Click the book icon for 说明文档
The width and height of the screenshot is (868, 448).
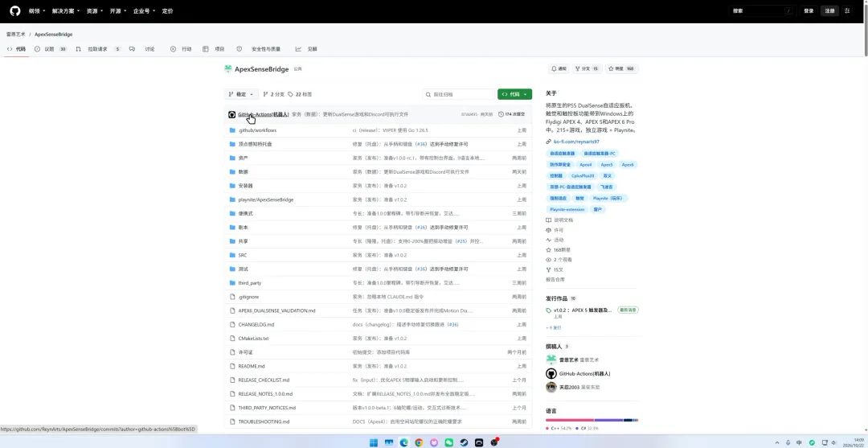tap(549, 220)
